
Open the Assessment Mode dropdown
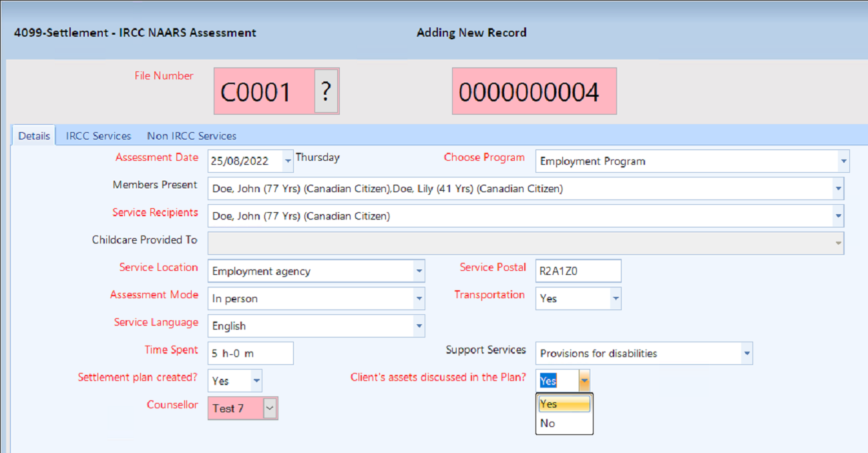click(419, 299)
